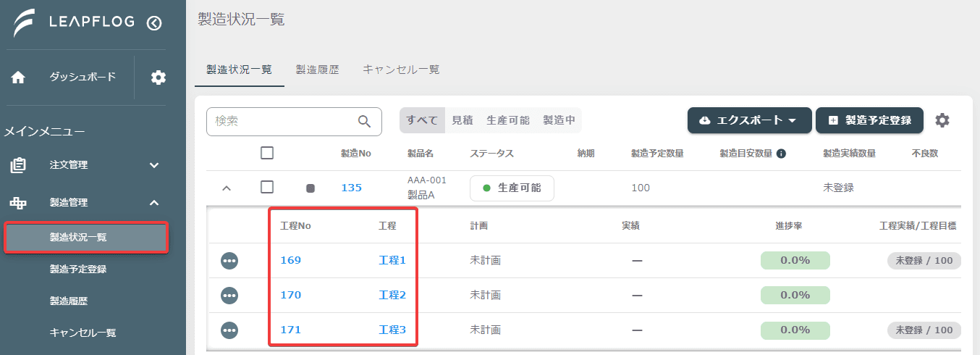Click the ステータス column header
This screenshot has width=980, height=355.
(491, 154)
